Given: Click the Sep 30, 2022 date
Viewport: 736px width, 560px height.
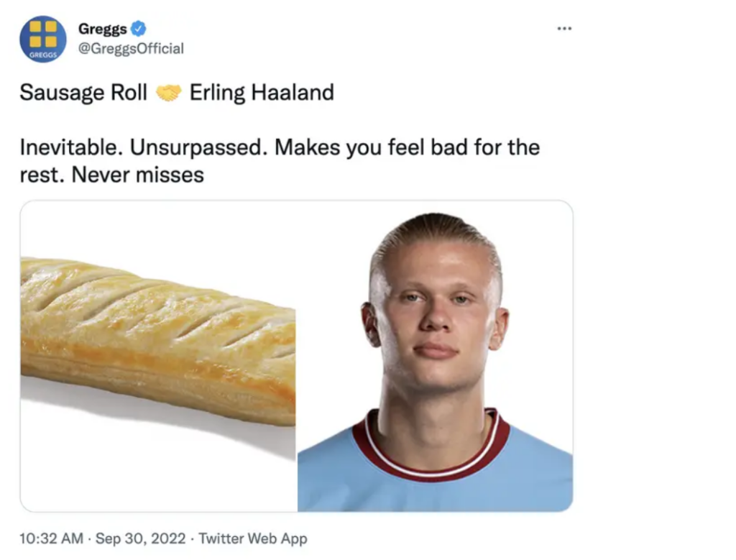Looking at the screenshot, I should (x=140, y=538).
